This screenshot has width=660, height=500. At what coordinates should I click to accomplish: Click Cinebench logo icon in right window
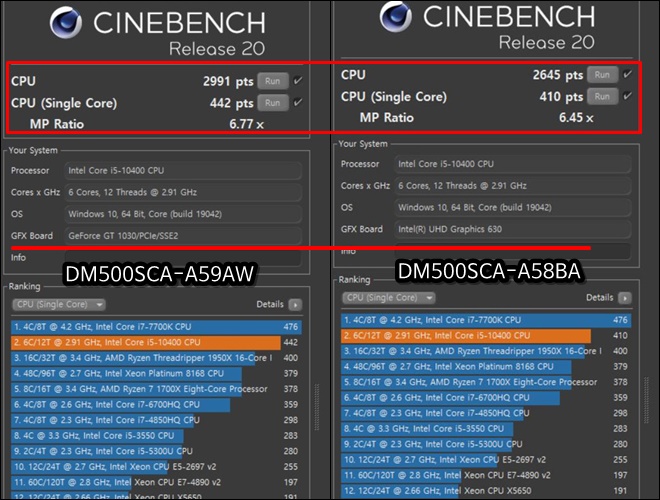pyautogui.click(x=395, y=15)
